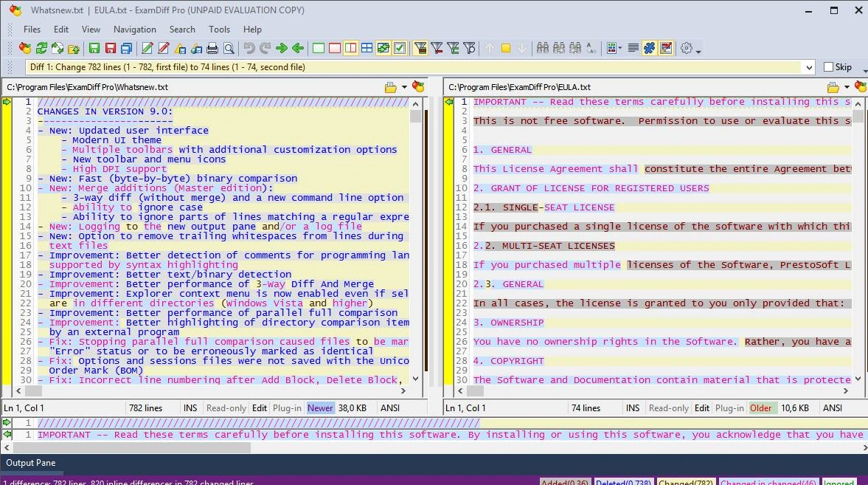Click the yellow square bookmark icon
The width and height of the screenshot is (868, 485).
505,48
